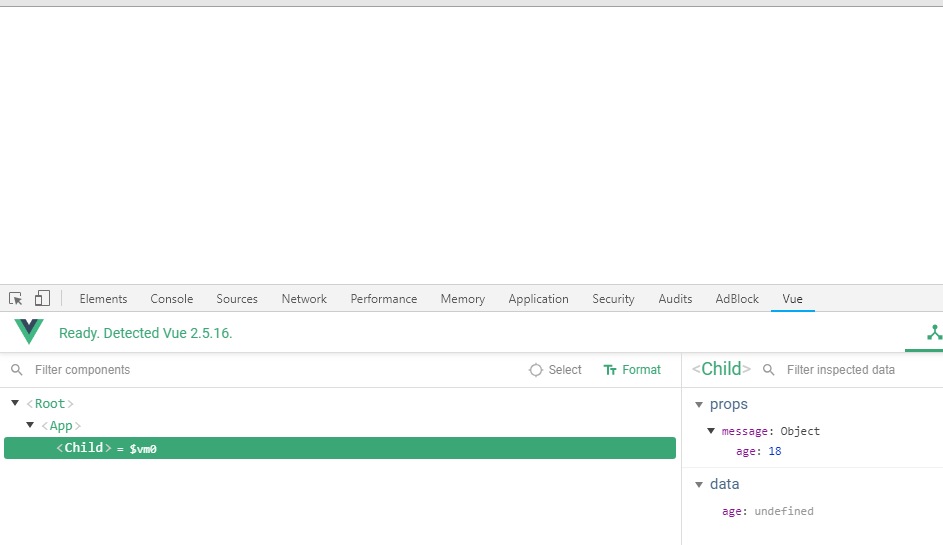Image resolution: width=943 pixels, height=545 pixels.
Task: Click the inspect element cursor icon
Action: pos(16,298)
